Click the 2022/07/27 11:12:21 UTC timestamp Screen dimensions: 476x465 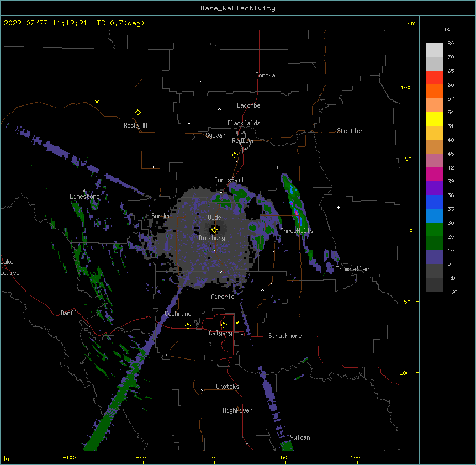(x=55, y=23)
